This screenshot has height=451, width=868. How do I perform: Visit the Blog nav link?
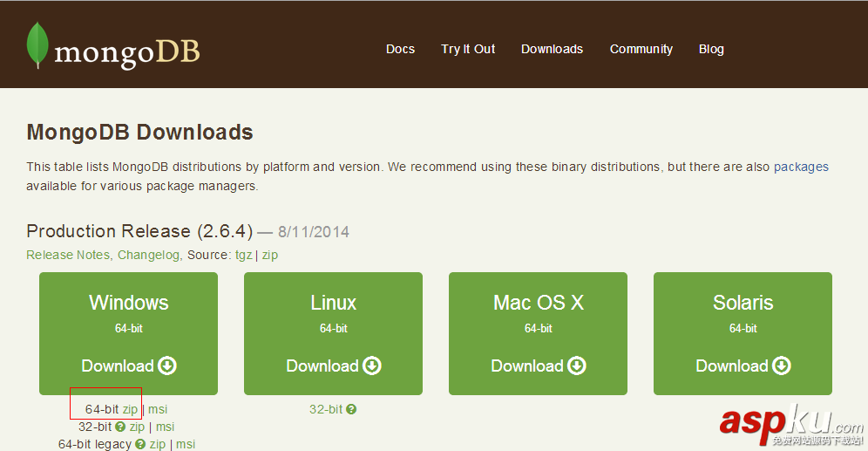[711, 50]
